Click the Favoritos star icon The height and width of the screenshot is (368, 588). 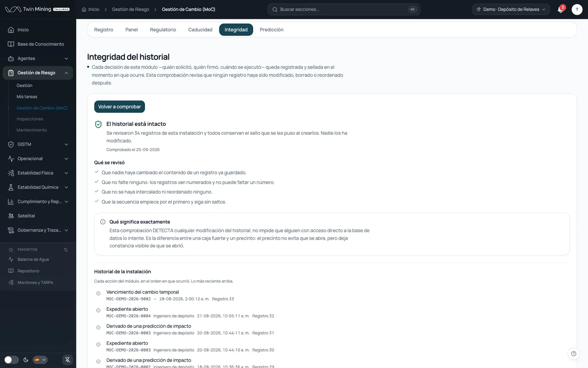[11, 250]
